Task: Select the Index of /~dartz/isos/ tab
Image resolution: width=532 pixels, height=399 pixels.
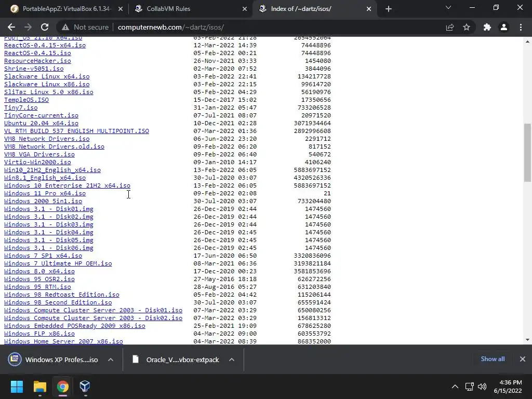Action: [315, 9]
